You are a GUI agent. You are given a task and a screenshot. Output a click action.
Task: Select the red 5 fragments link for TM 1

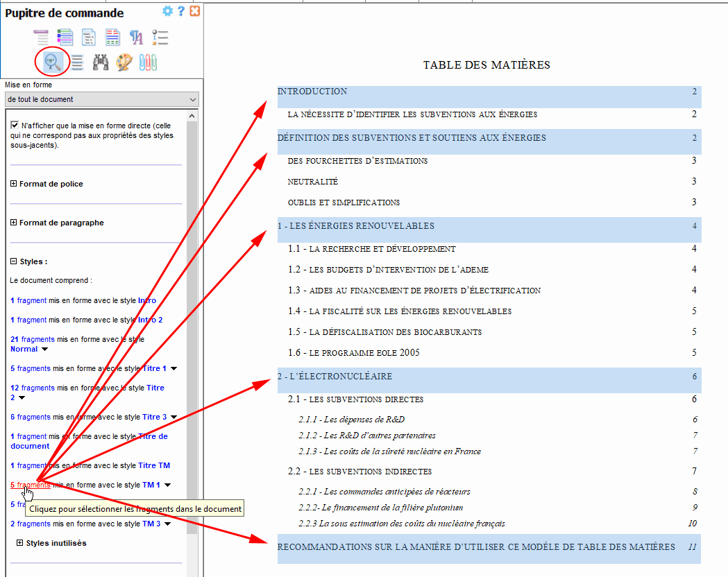pyautogui.click(x=30, y=485)
